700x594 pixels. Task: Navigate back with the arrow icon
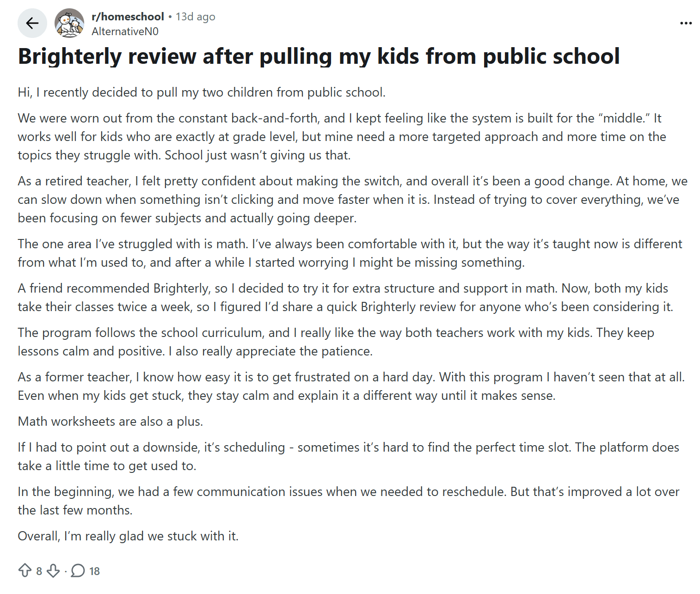click(x=32, y=23)
